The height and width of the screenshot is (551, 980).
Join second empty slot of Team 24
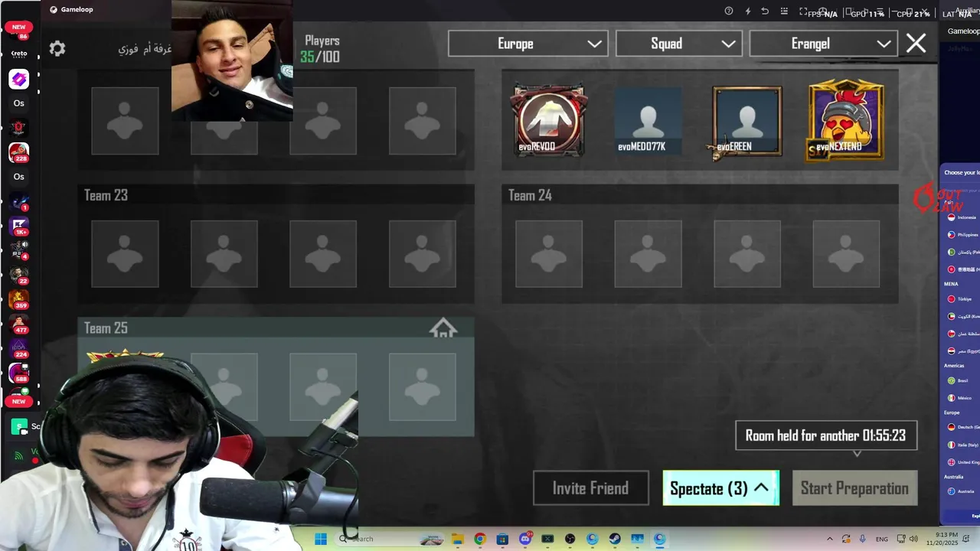tap(648, 254)
